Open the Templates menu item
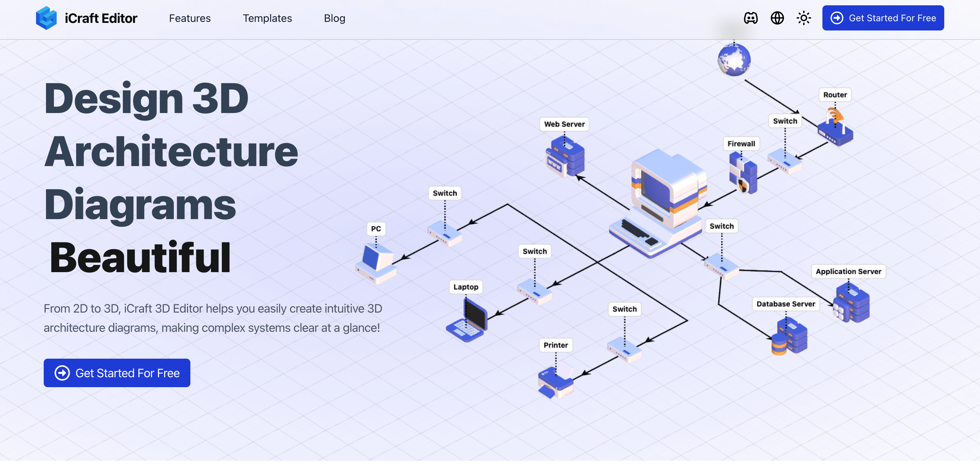The image size is (980, 476). (267, 18)
